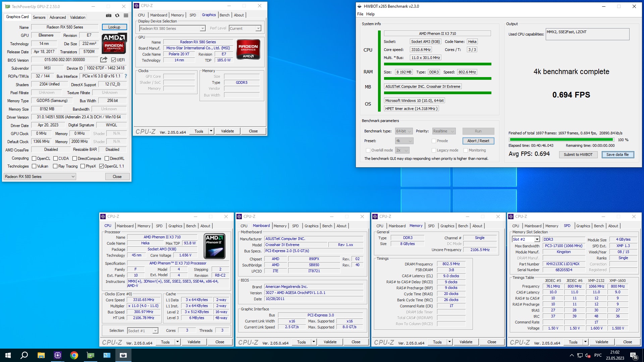The image size is (644, 362).
Task: Open the Tools dropdown arrow in CPU-Z Graphics window
Action: tap(211, 131)
